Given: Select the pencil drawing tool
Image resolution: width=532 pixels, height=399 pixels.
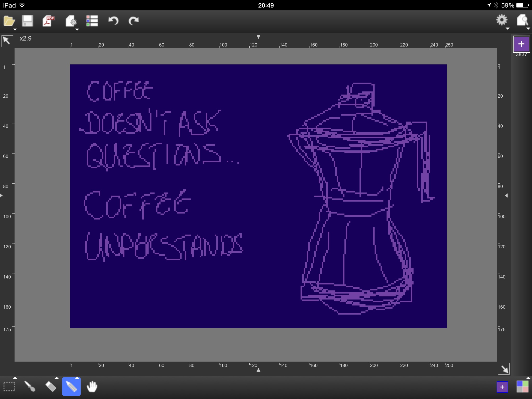Looking at the screenshot, I should 71,387.
